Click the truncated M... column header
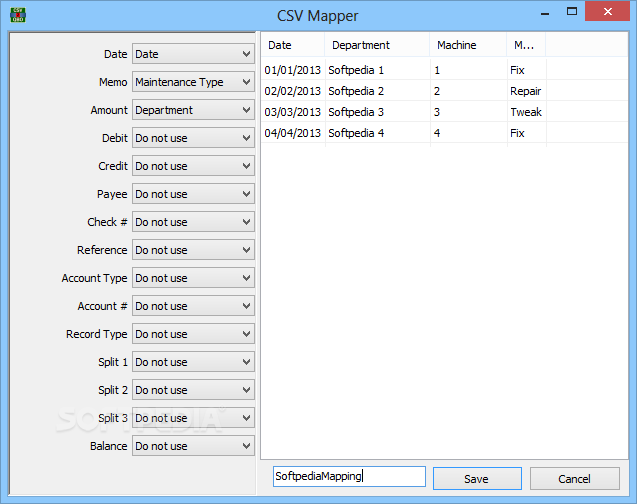The height and width of the screenshot is (504, 637). coord(526,45)
